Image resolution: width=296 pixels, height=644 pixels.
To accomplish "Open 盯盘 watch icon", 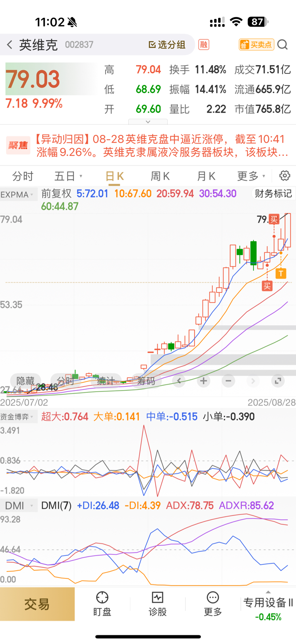I will coord(102,604).
